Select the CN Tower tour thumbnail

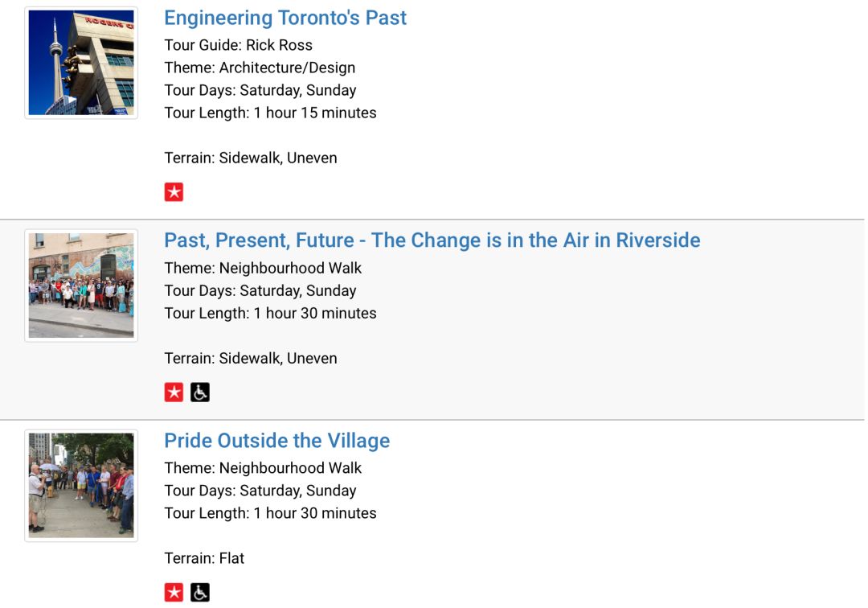[x=81, y=63]
